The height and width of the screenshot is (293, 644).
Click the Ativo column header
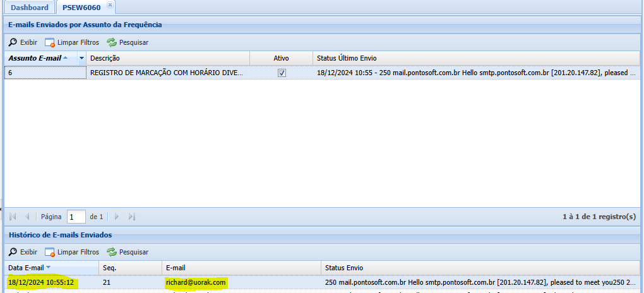click(282, 58)
